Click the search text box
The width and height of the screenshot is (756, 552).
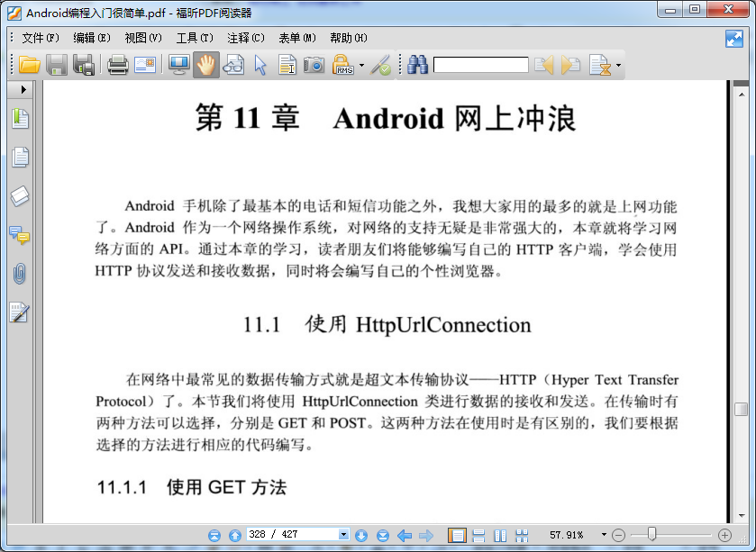point(480,65)
